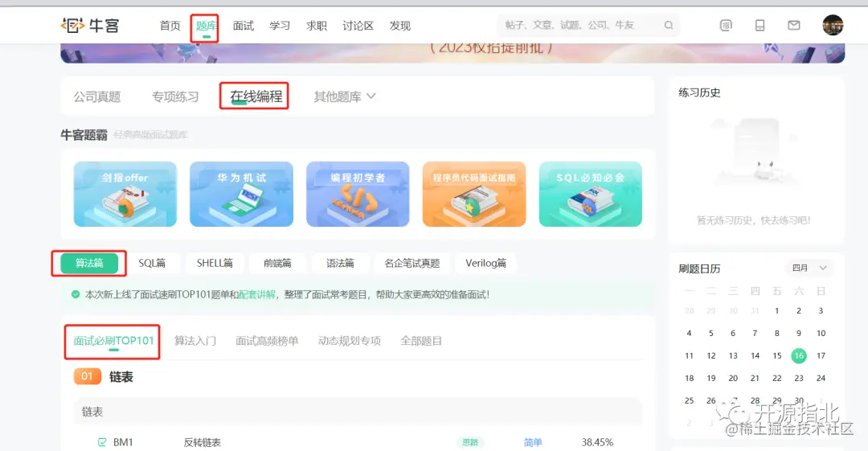Select the SQL篇 category

pos(152,263)
